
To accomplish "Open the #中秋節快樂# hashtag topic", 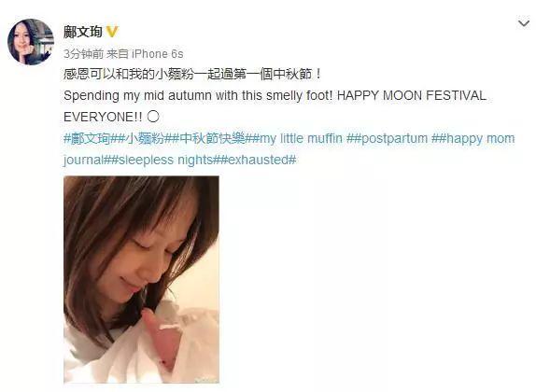I will [212, 138].
